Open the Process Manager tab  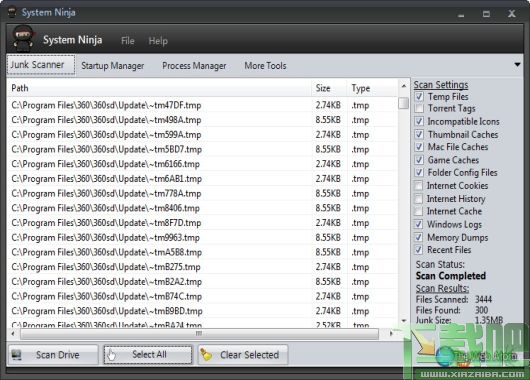(x=194, y=66)
